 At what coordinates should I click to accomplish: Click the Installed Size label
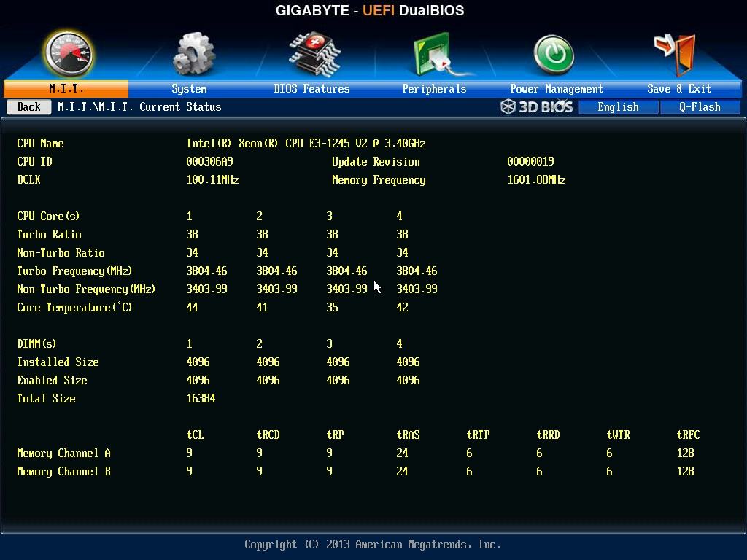[58, 362]
